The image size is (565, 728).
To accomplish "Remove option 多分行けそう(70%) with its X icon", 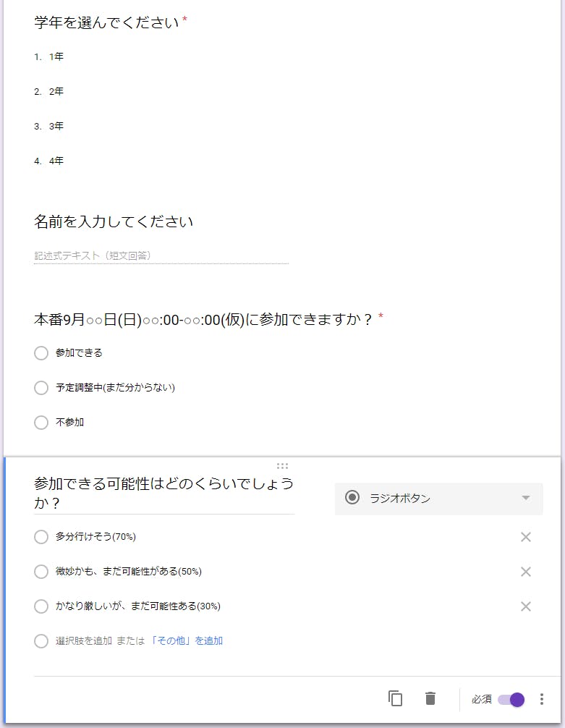I will tap(525, 537).
